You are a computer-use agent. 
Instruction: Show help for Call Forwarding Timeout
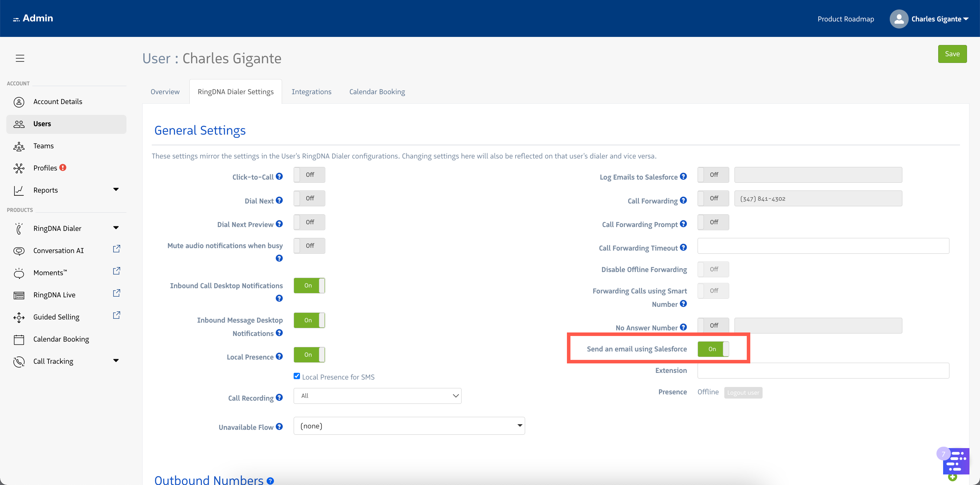(683, 247)
